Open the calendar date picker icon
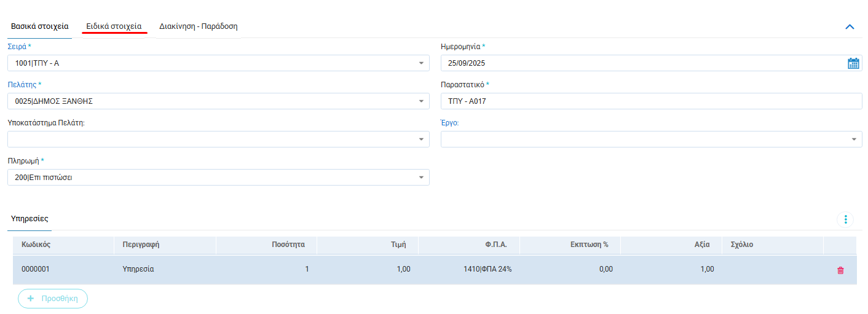This screenshot has height=314, width=868. click(x=853, y=63)
